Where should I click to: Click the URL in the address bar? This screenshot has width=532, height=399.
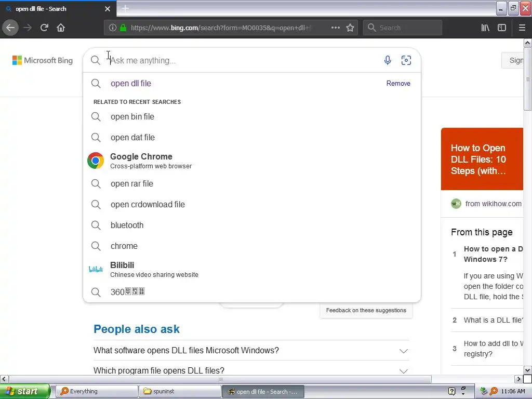tap(220, 28)
